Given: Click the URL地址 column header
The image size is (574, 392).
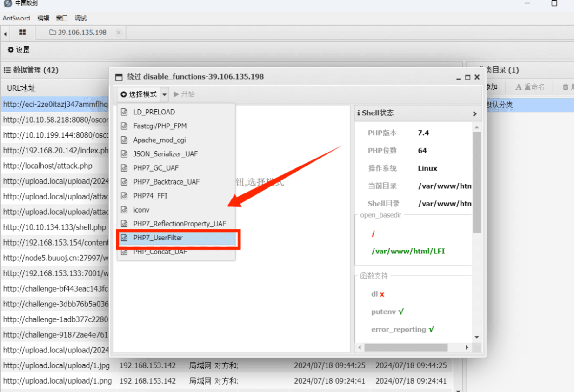Looking at the screenshot, I should coord(21,88).
